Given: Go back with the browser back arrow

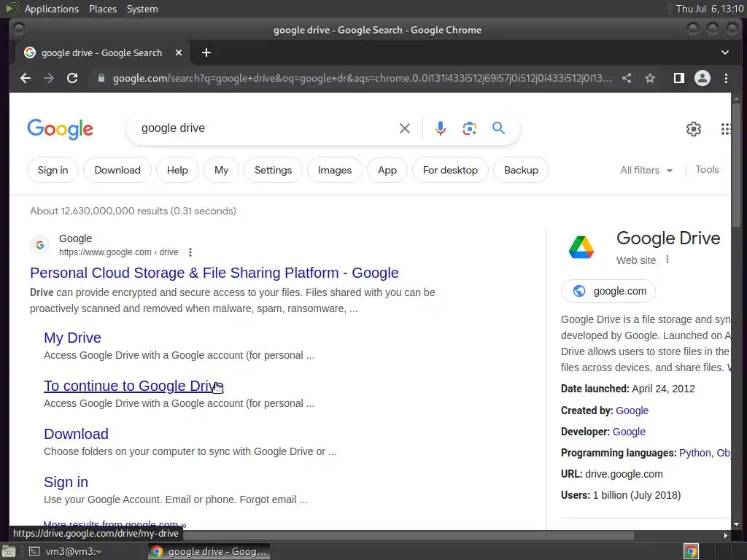Looking at the screenshot, I should [x=26, y=78].
